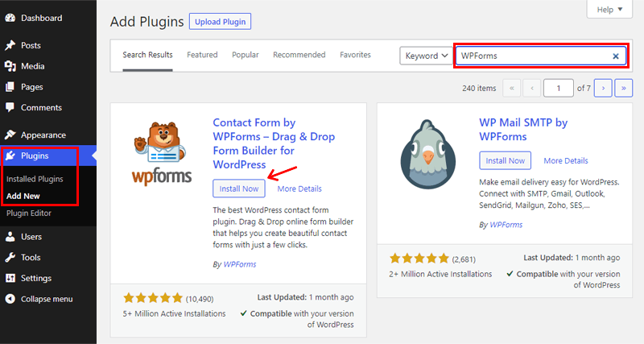Click the current page number field
This screenshot has height=344, width=644.
(x=558, y=88)
